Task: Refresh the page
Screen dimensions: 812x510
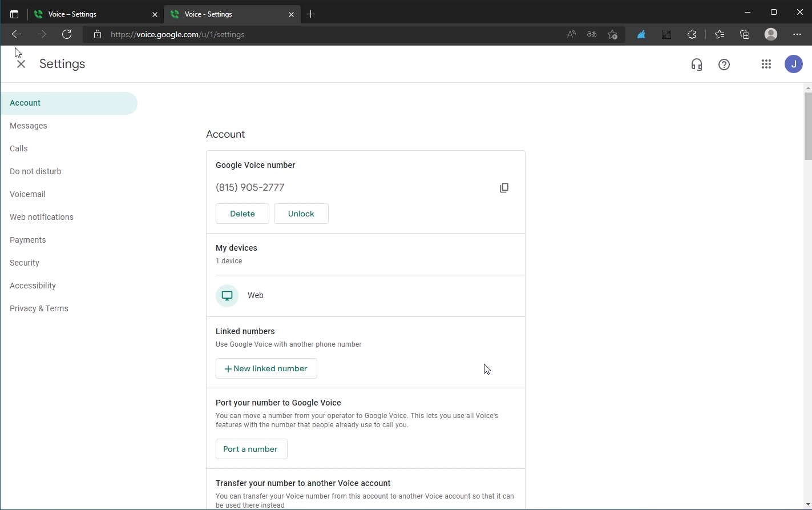Action: click(x=67, y=34)
